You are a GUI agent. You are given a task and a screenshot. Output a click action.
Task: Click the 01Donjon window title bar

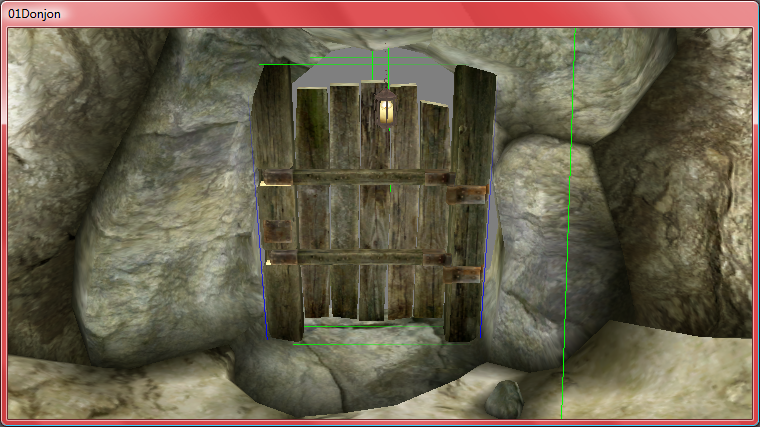click(380, 14)
